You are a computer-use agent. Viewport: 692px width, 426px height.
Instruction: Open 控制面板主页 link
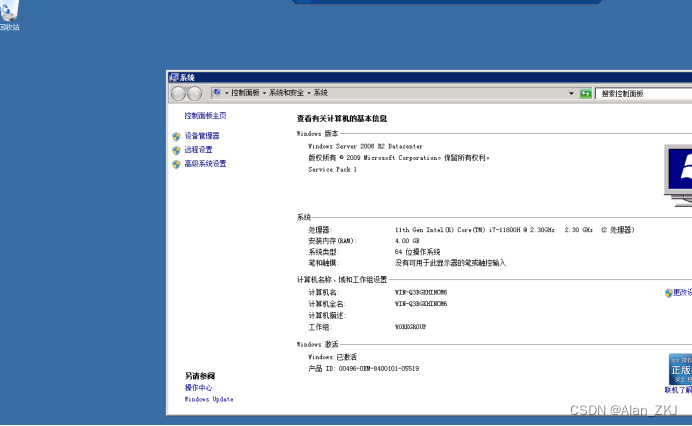tap(205, 116)
